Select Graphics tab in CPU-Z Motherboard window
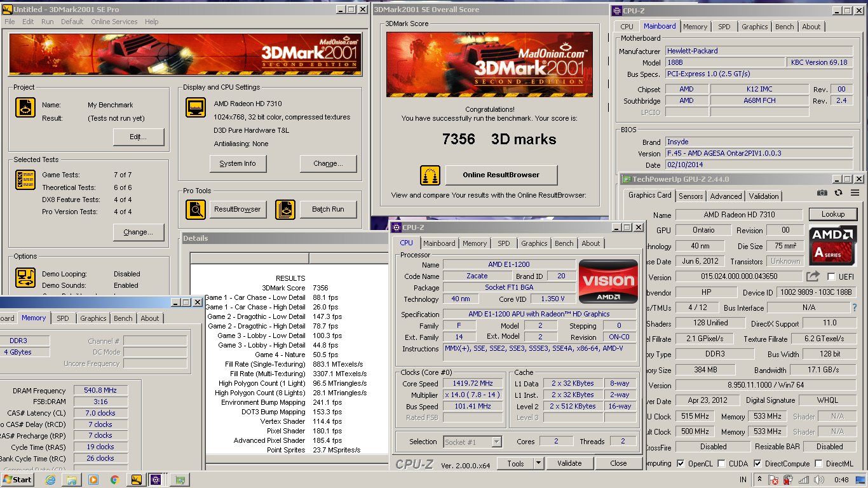The image size is (868, 488). (x=755, y=27)
